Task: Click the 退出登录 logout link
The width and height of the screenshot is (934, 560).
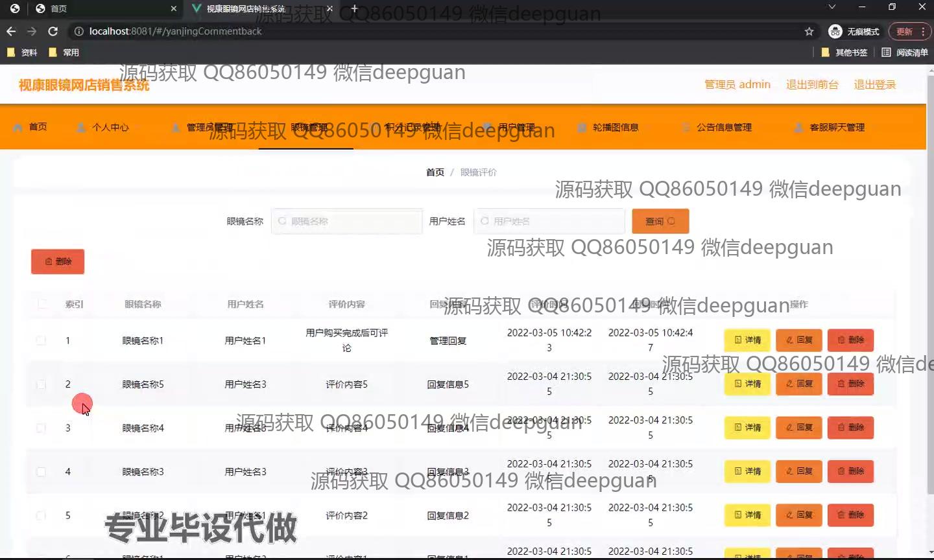Action: (x=874, y=84)
